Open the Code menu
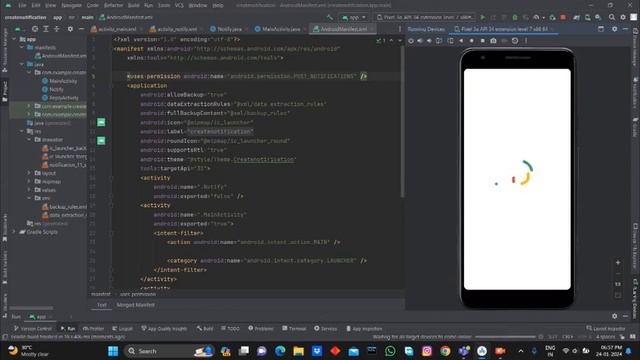The image size is (640, 360). [x=93, y=5]
